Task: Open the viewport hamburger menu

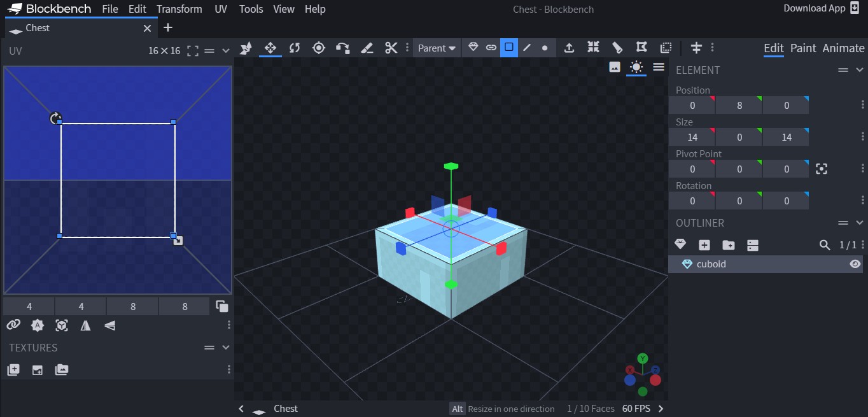Action: (659, 67)
